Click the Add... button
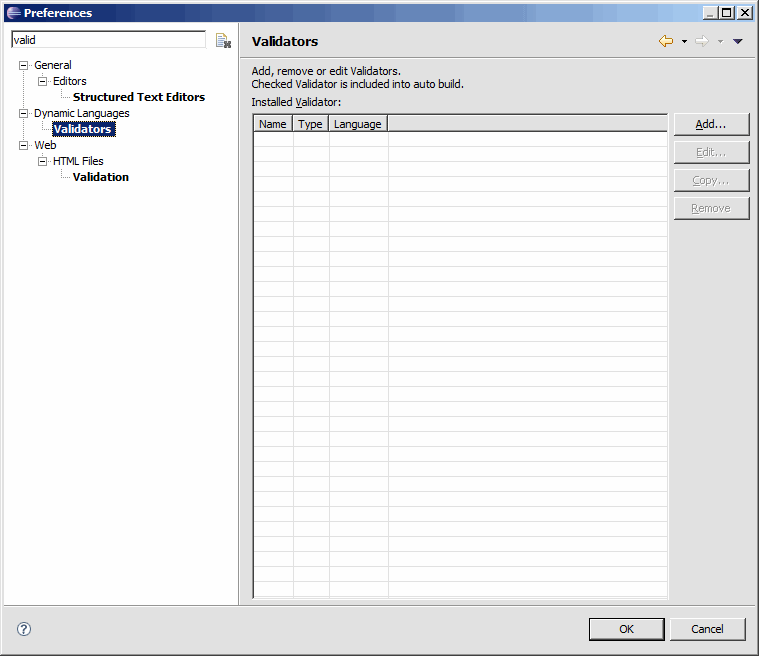The image size is (759, 656). point(711,124)
